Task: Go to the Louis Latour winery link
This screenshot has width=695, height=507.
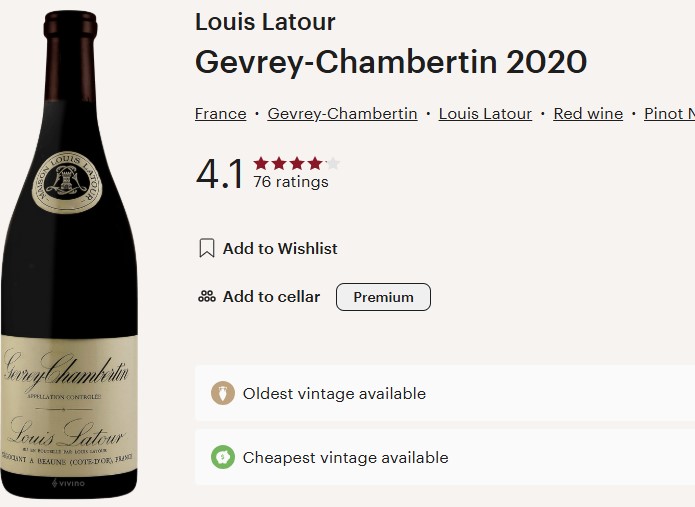Action: coord(485,114)
